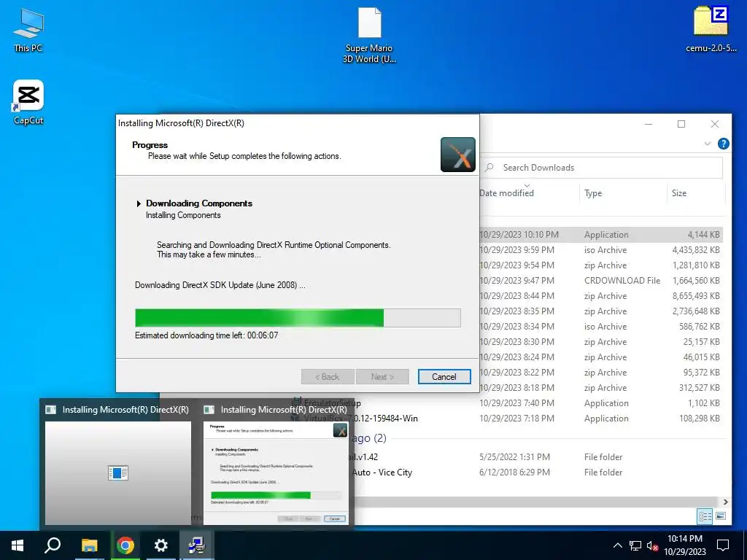
Task: Show hidden system tray icons
Action: (x=617, y=545)
